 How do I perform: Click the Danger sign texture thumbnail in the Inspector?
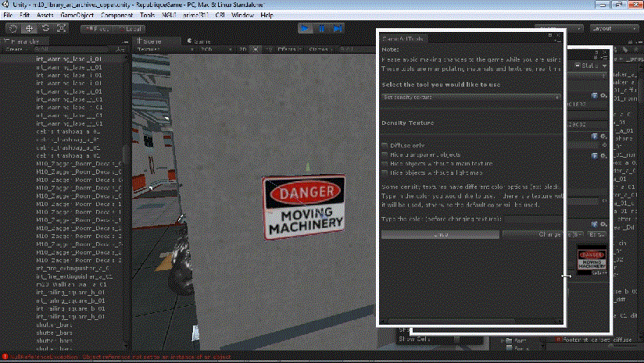coord(592,260)
